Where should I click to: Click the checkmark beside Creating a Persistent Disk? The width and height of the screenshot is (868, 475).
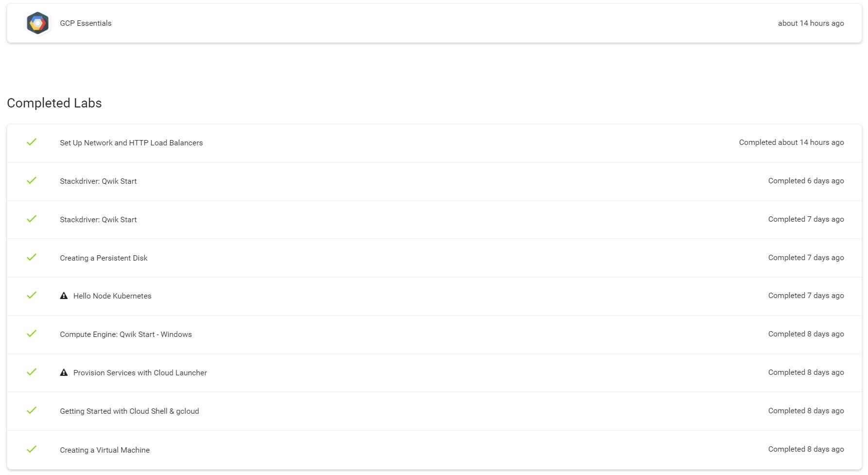(x=32, y=257)
